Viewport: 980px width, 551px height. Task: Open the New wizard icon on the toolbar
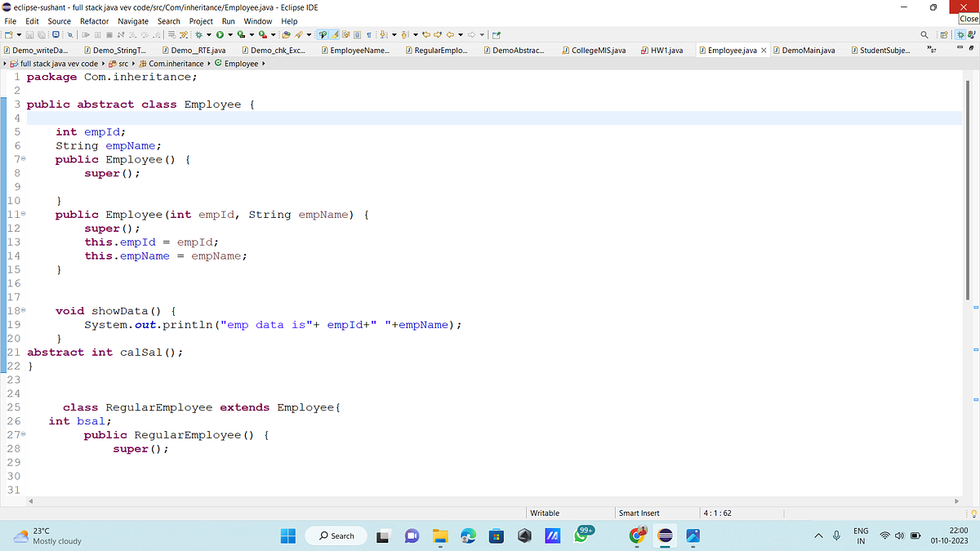point(8,34)
